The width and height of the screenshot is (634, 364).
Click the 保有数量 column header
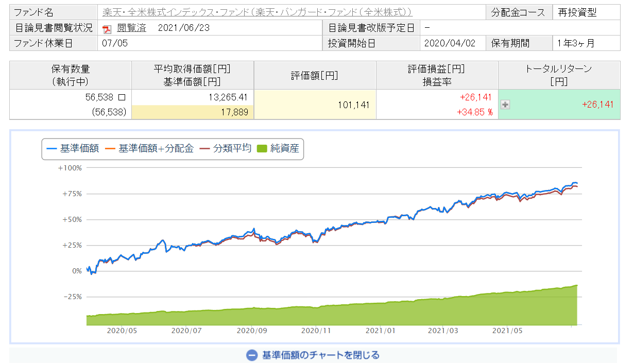pos(71,75)
